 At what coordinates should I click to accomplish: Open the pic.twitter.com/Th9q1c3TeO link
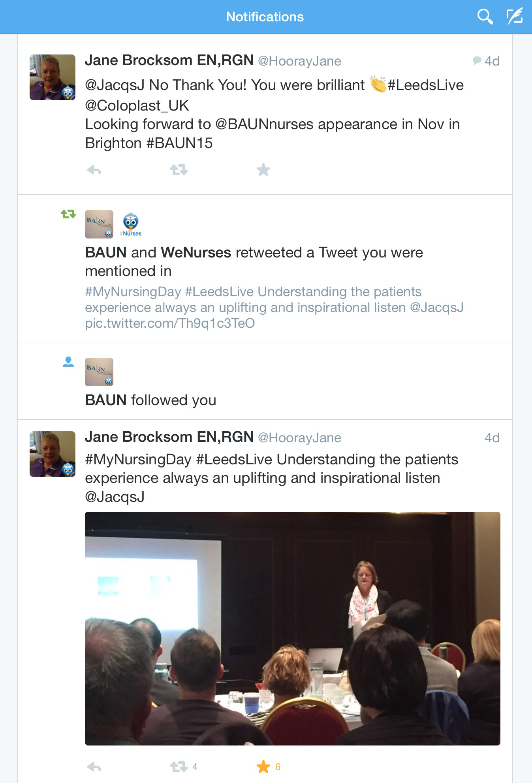(x=170, y=323)
